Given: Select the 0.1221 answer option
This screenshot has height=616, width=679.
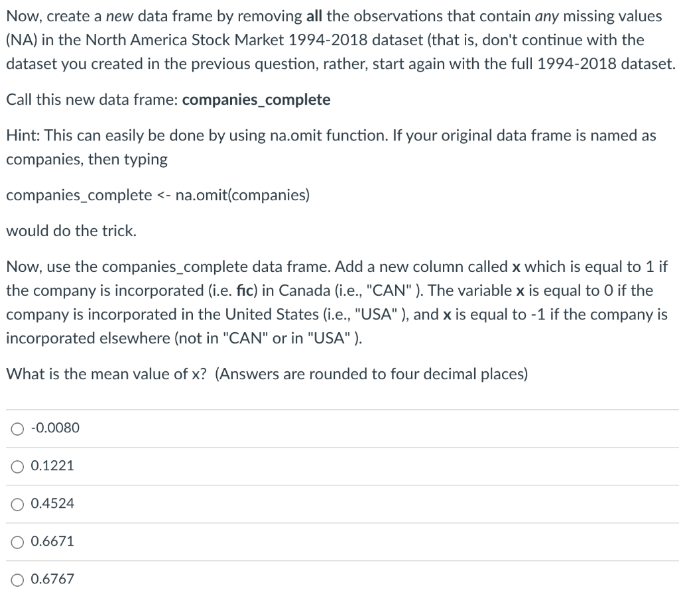Looking at the screenshot, I should point(52,466).
